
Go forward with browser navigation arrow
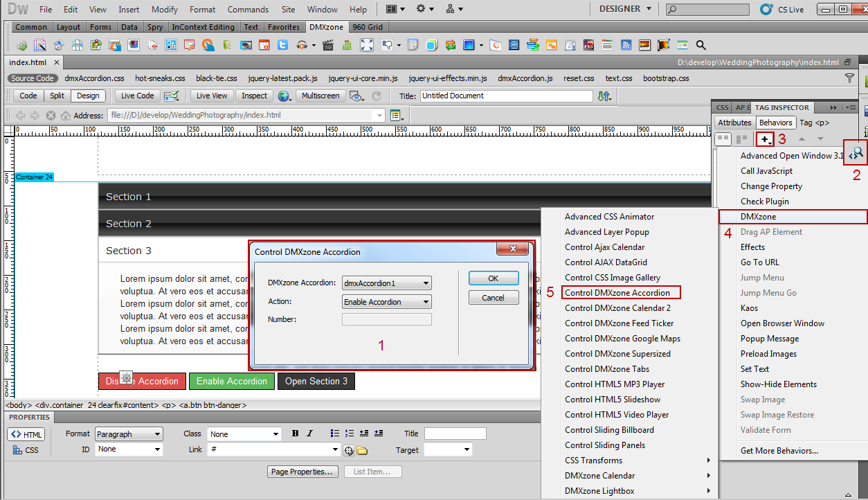click(x=33, y=116)
